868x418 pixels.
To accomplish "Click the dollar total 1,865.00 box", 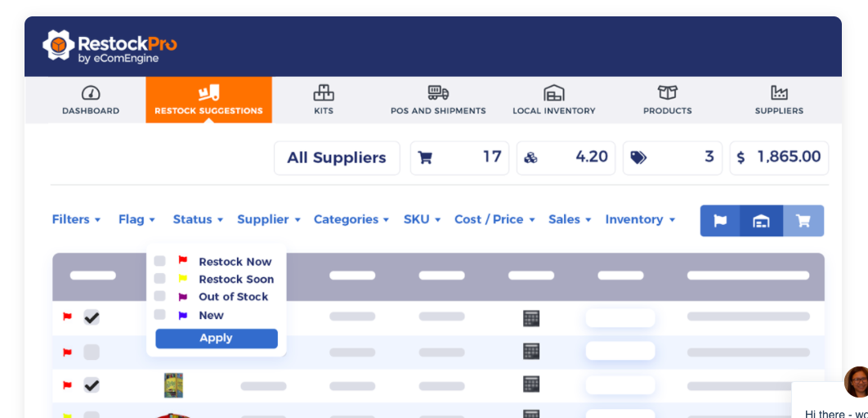I will click(780, 158).
